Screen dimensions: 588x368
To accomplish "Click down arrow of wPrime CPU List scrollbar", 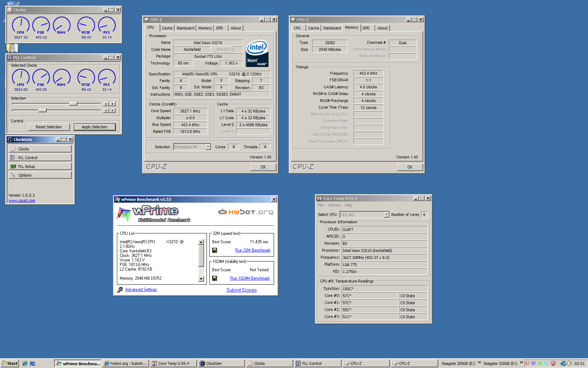I will [x=201, y=279].
